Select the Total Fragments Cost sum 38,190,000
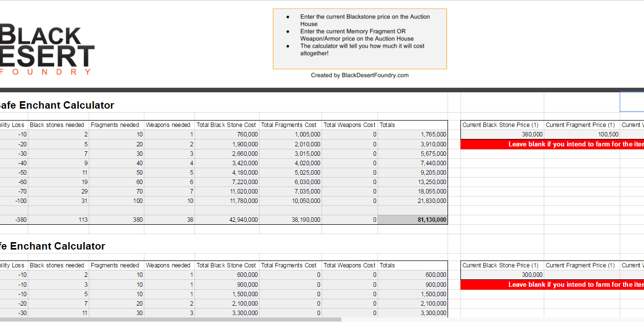The height and width of the screenshot is (322, 644). (290, 220)
